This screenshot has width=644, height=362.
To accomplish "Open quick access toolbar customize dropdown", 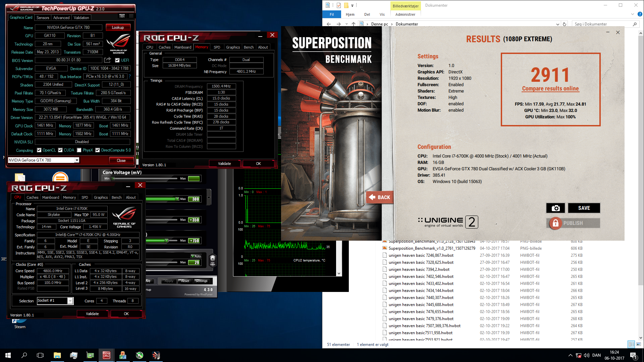I will pyautogui.click(x=352, y=6).
